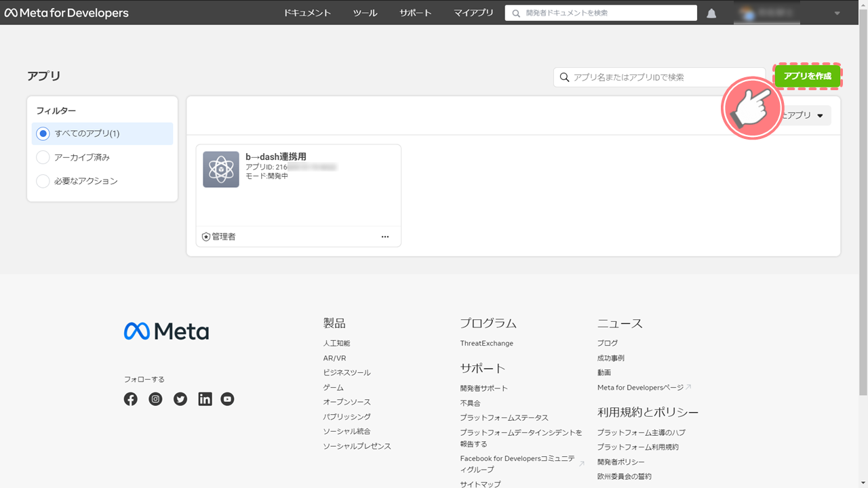Click the b→dash連携用 app icon
This screenshot has height=488, width=868.
click(x=221, y=169)
